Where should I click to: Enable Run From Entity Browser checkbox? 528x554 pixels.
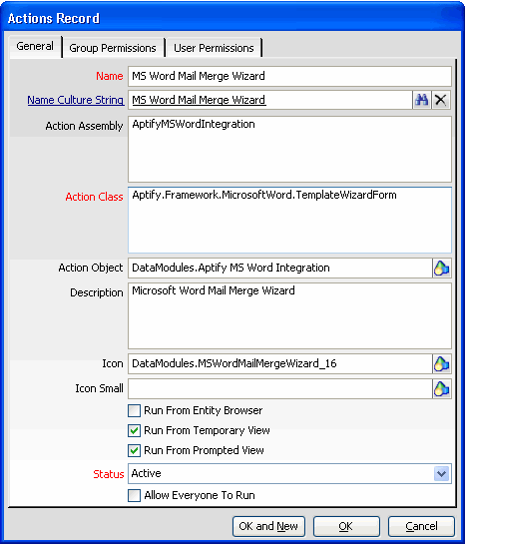point(134,411)
